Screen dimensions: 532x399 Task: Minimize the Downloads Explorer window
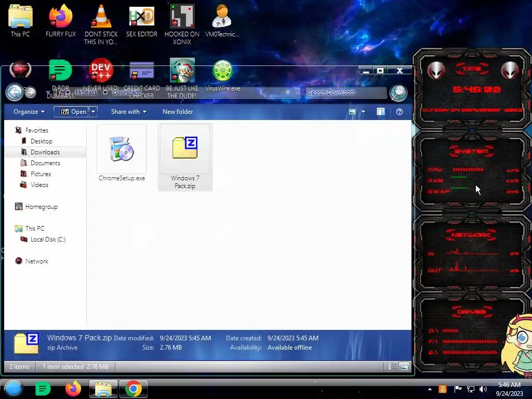pos(366,71)
